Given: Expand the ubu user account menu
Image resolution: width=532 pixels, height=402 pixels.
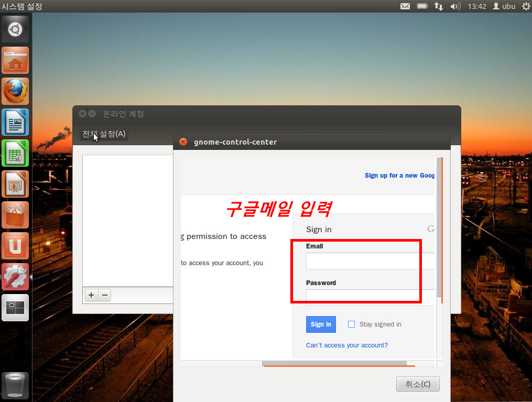Looking at the screenshot, I should point(504,6).
